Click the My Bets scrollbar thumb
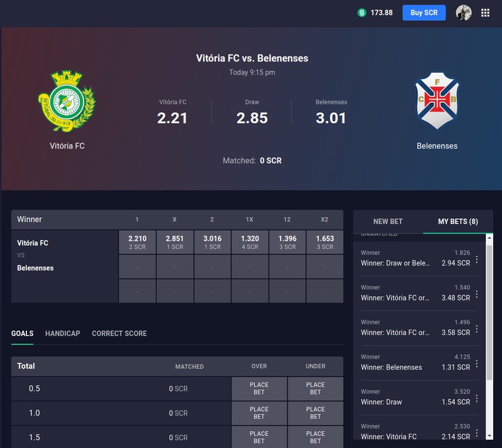 click(489, 312)
